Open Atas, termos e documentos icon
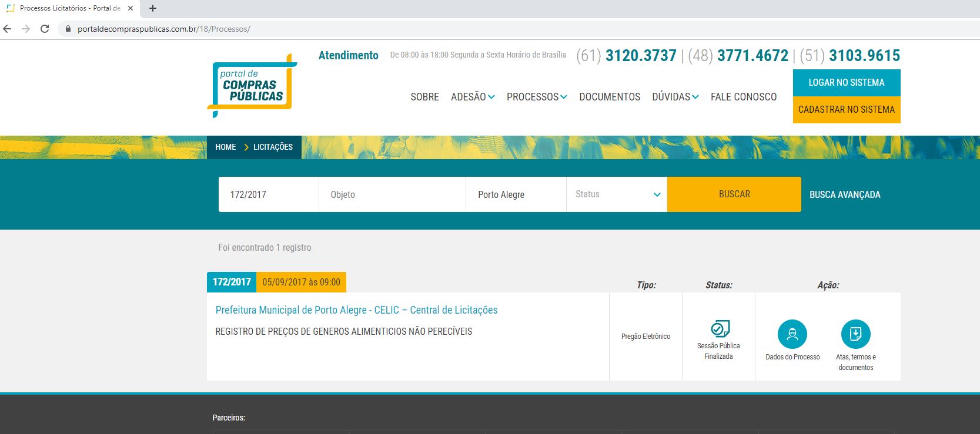 (x=855, y=334)
